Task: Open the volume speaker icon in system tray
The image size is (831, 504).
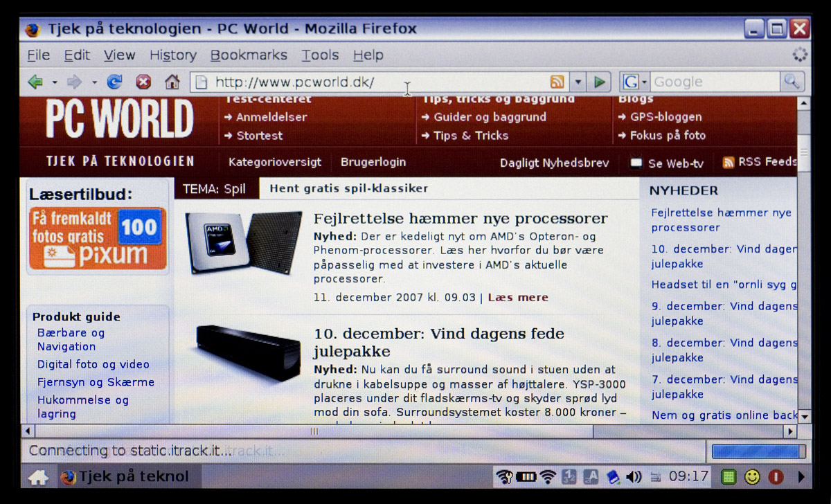Action: [x=633, y=477]
